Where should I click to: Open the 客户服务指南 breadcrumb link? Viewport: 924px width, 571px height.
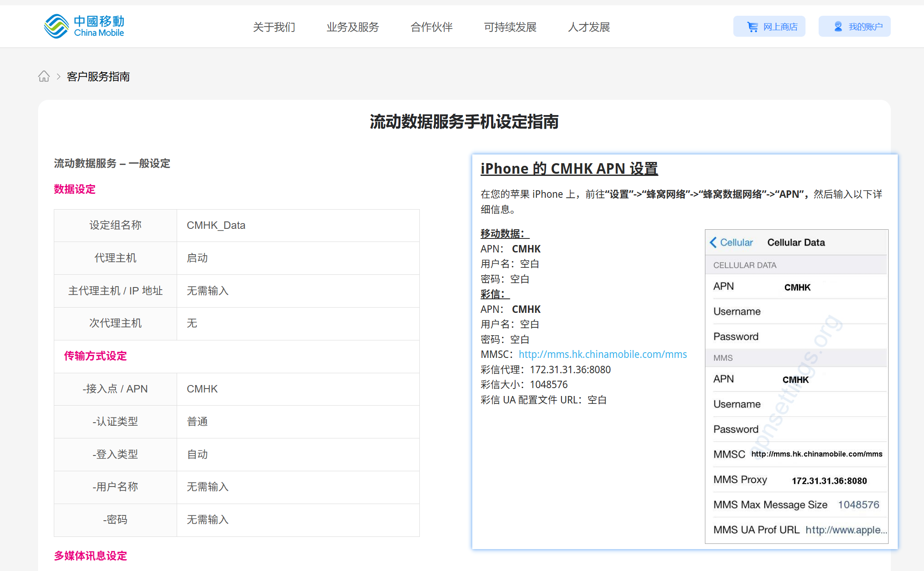(98, 77)
